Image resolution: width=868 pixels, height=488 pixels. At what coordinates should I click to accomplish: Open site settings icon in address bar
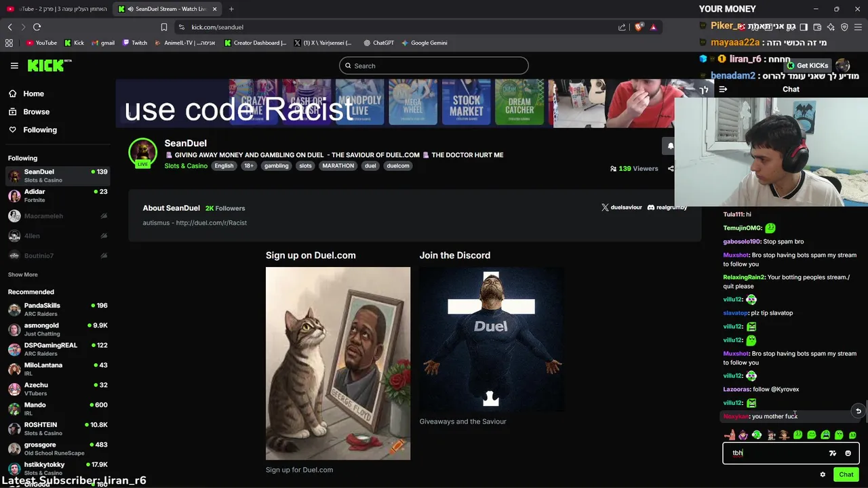[x=181, y=27]
